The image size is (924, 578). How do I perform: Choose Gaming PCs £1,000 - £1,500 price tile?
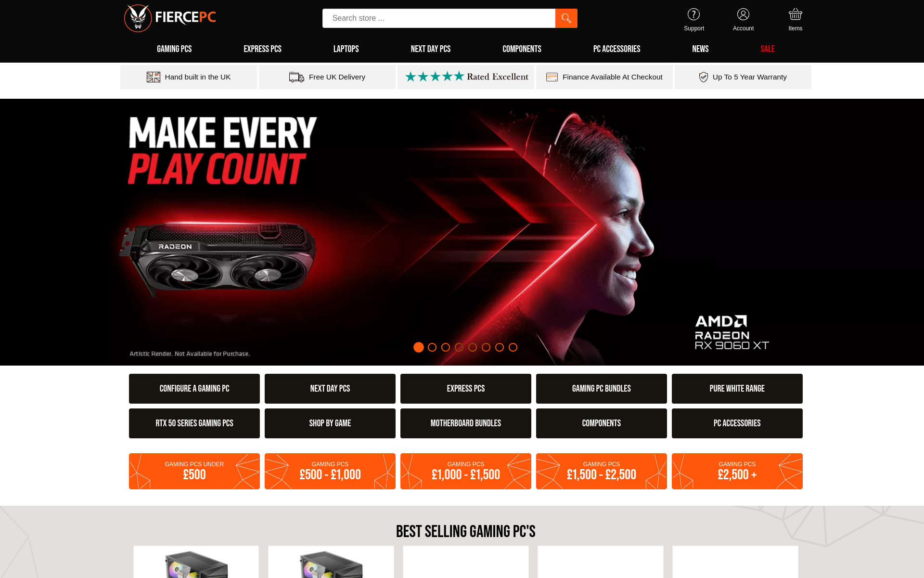click(466, 471)
